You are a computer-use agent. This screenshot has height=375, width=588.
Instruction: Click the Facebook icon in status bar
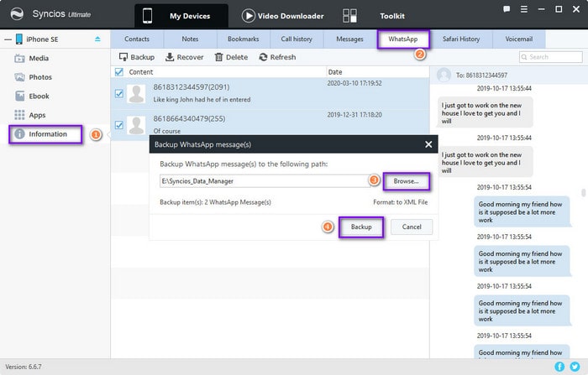coord(559,367)
